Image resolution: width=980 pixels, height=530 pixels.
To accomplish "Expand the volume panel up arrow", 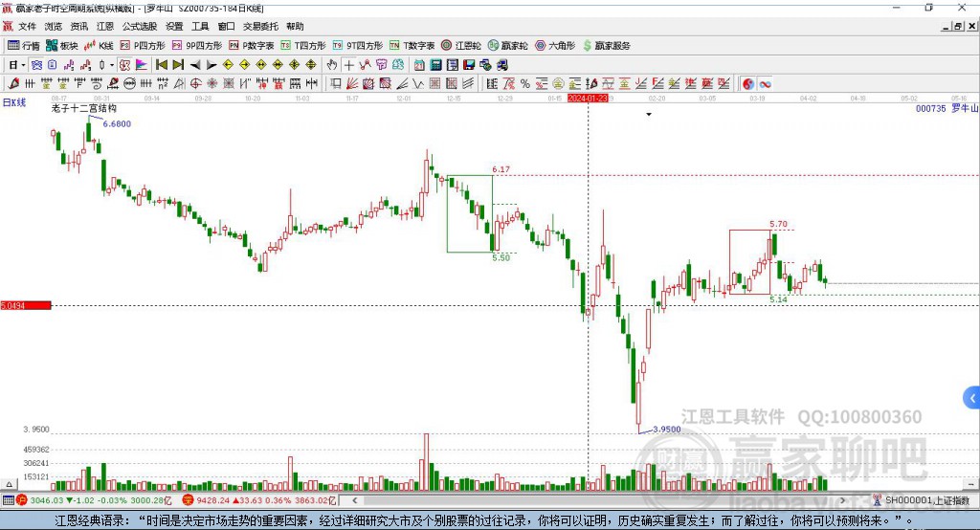I will (9, 484).
